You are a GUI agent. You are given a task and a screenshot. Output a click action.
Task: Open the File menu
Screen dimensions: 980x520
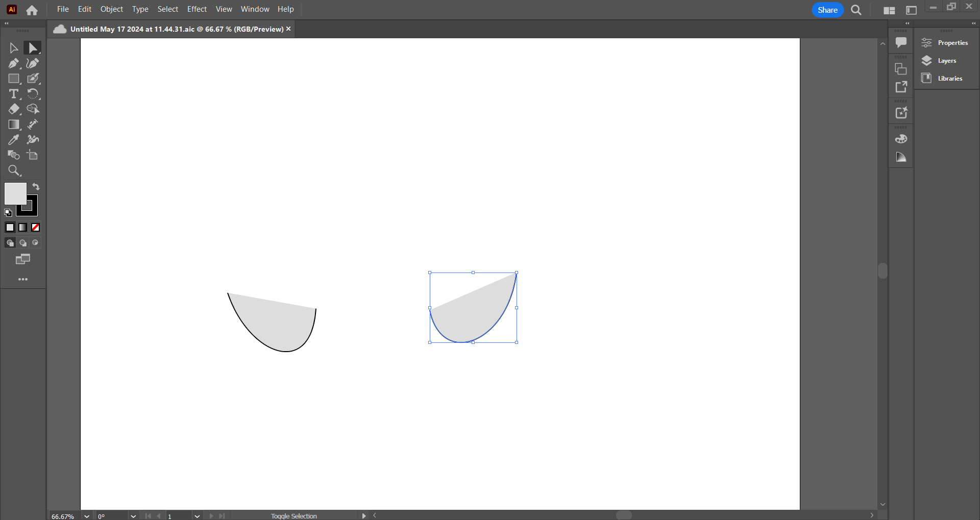pyautogui.click(x=63, y=9)
